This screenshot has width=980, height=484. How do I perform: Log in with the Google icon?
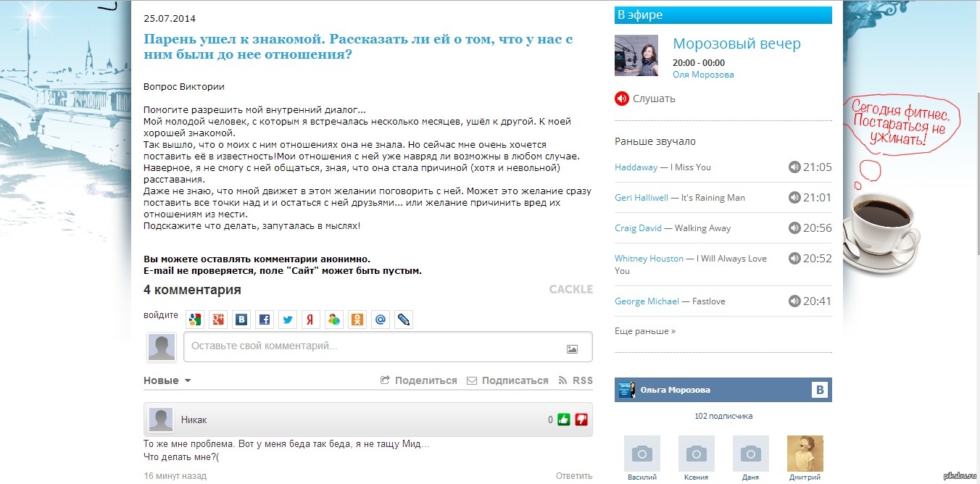[x=195, y=320]
